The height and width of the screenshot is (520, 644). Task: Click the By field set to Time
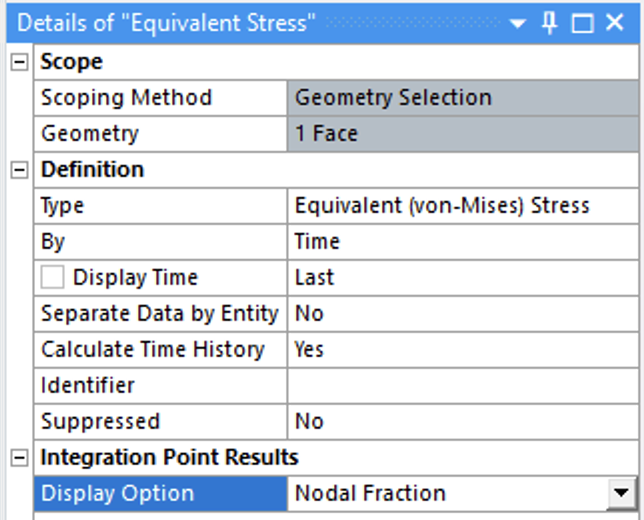[464, 242]
